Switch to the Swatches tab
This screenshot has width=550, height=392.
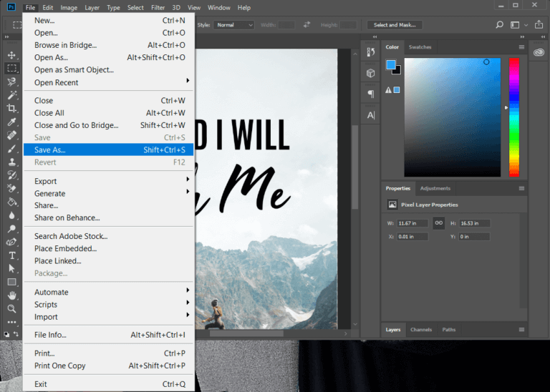coord(420,47)
